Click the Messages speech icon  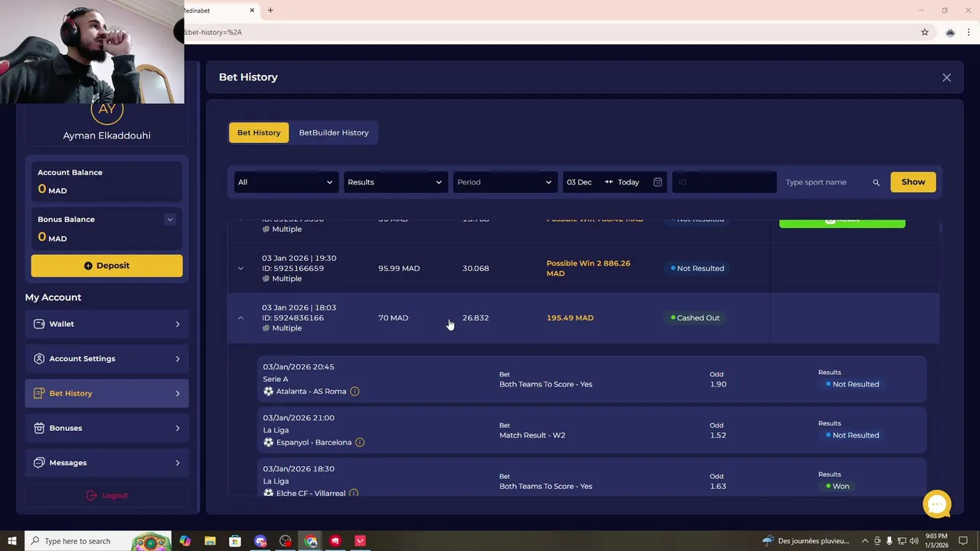[39, 462]
